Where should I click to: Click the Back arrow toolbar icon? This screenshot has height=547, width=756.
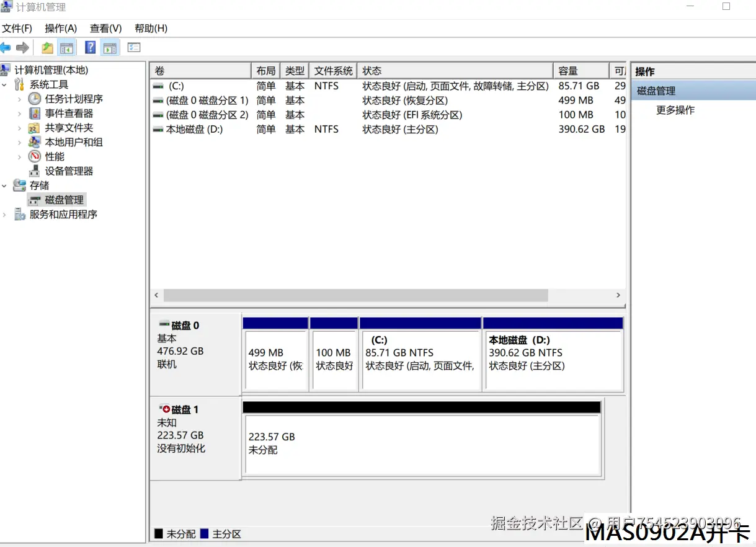tap(6, 48)
